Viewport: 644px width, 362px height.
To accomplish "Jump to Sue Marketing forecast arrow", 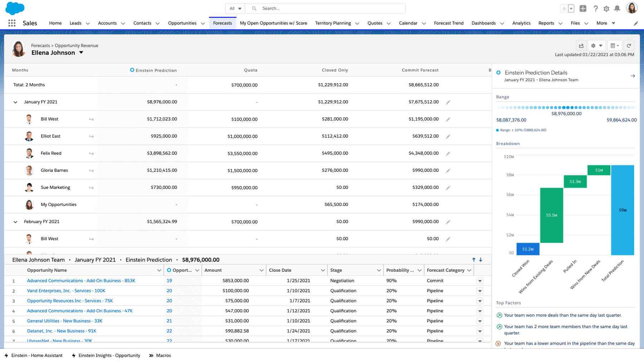I will point(91,188).
